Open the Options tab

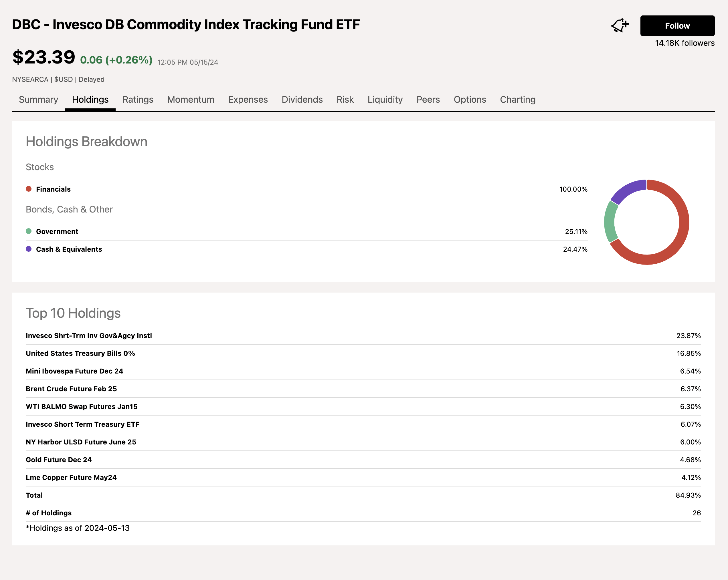coord(470,100)
